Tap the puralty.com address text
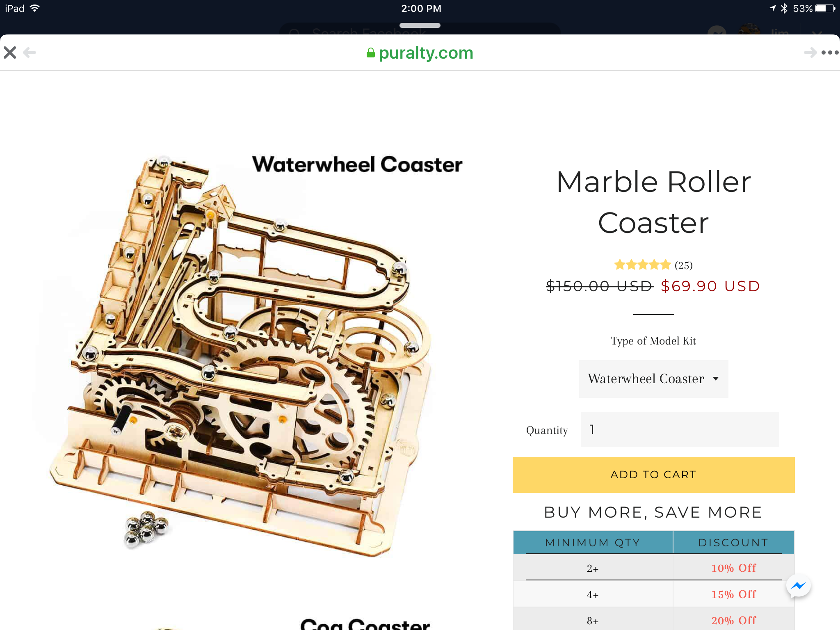The image size is (840, 630). (426, 53)
